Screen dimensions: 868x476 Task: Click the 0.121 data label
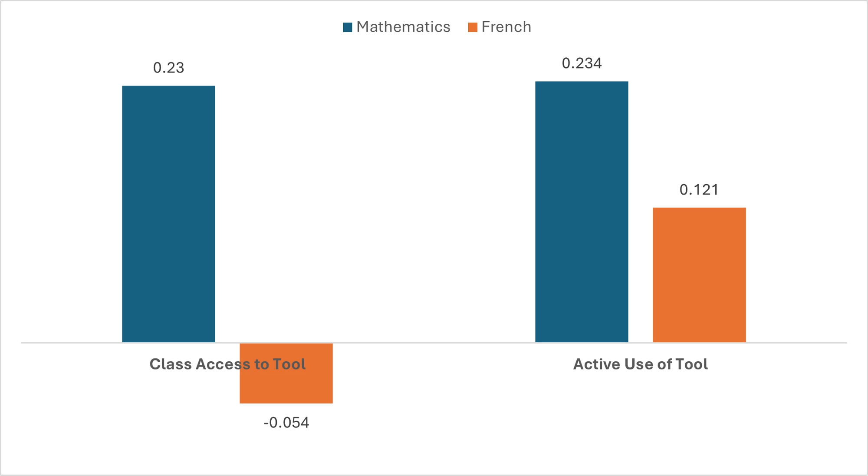tap(699, 190)
